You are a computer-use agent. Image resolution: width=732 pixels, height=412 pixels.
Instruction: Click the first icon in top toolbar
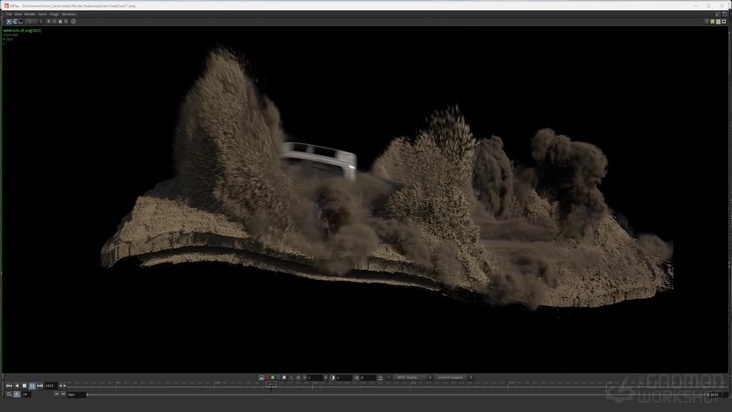[8, 21]
